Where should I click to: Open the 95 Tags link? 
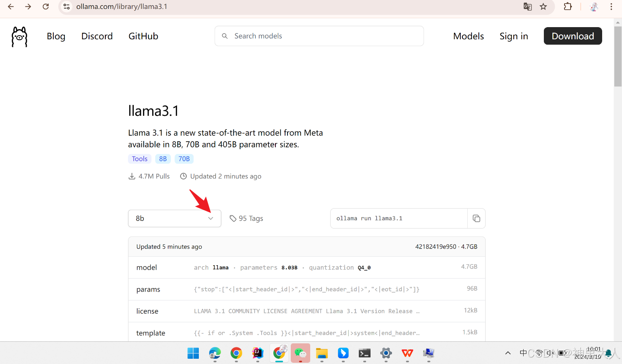pyautogui.click(x=246, y=218)
